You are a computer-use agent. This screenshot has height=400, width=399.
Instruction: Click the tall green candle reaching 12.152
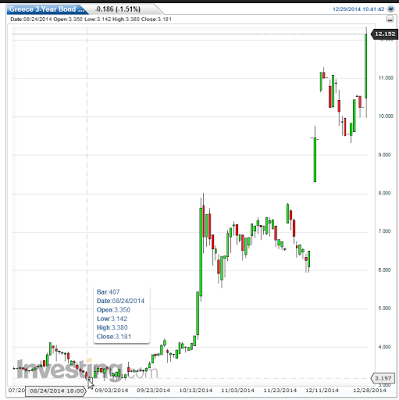[x=366, y=66]
